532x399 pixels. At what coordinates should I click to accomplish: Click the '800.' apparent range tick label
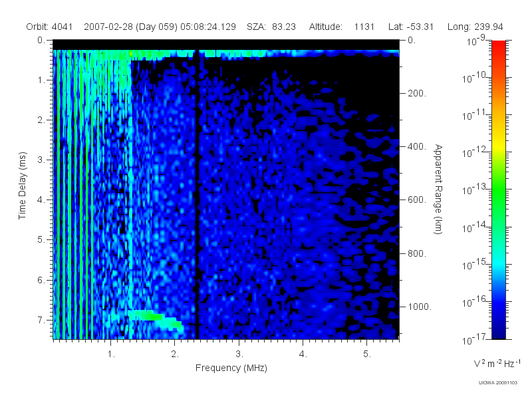(x=417, y=253)
